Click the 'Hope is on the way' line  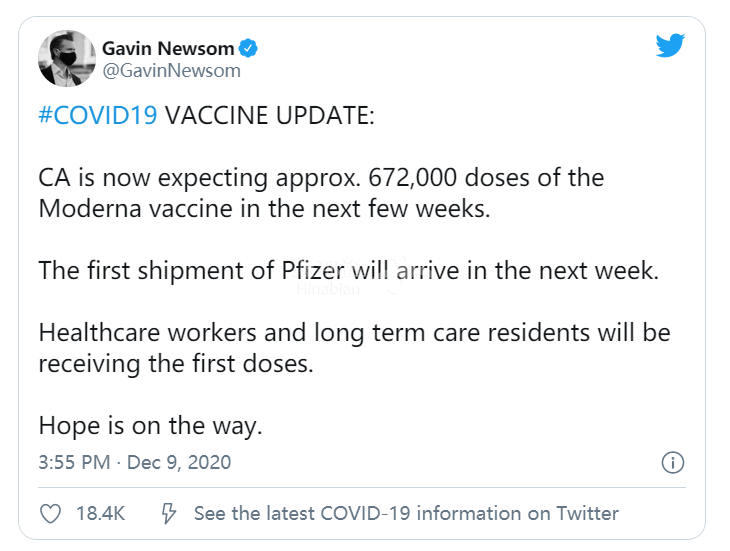(x=150, y=424)
